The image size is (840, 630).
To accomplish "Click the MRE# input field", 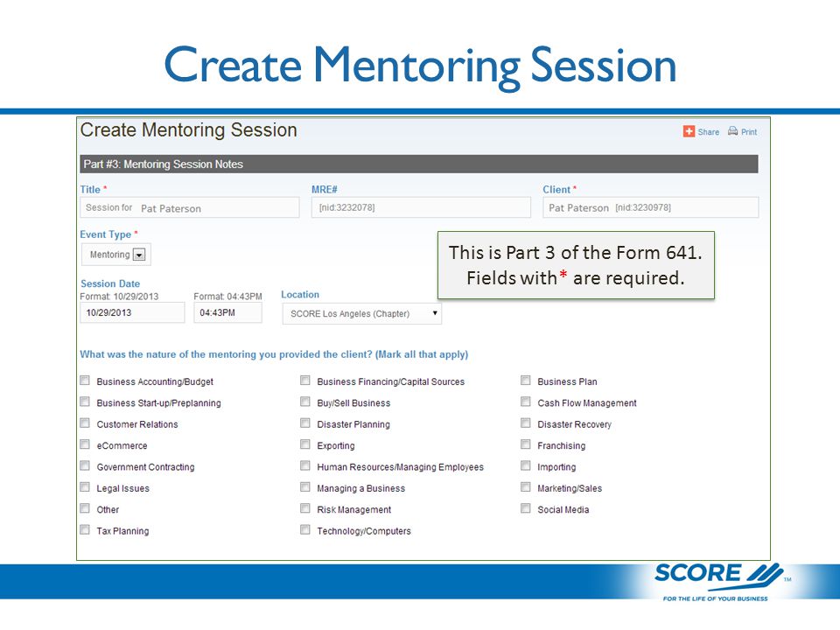I will click(421, 207).
